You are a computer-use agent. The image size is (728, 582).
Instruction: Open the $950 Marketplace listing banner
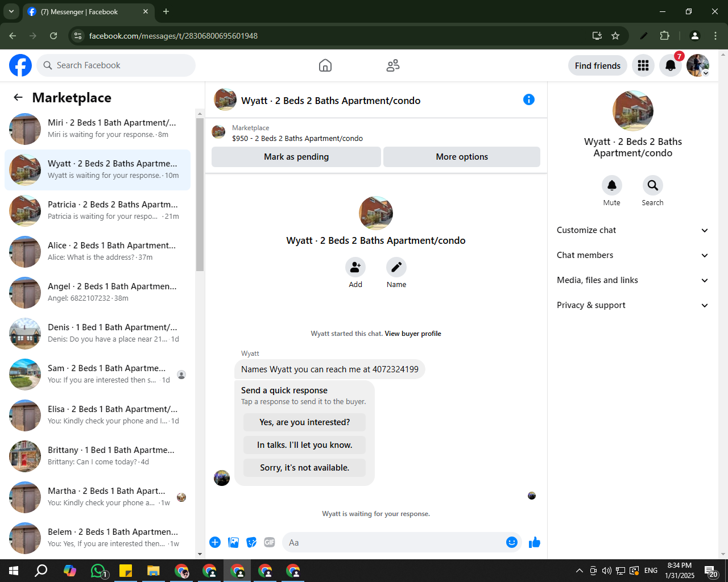point(376,133)
